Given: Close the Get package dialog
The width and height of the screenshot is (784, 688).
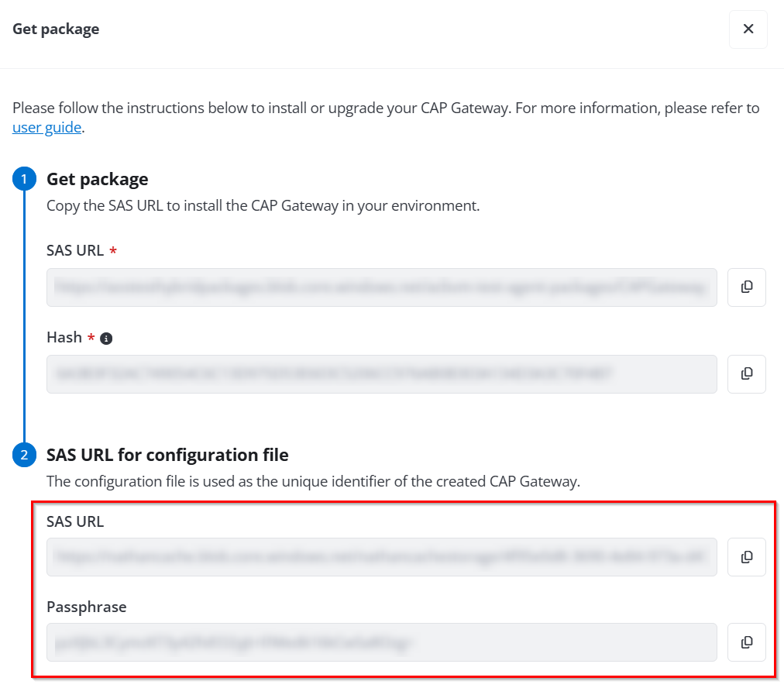Looking at the screenshot, I should pyautogui.click(x=748, y=29).
